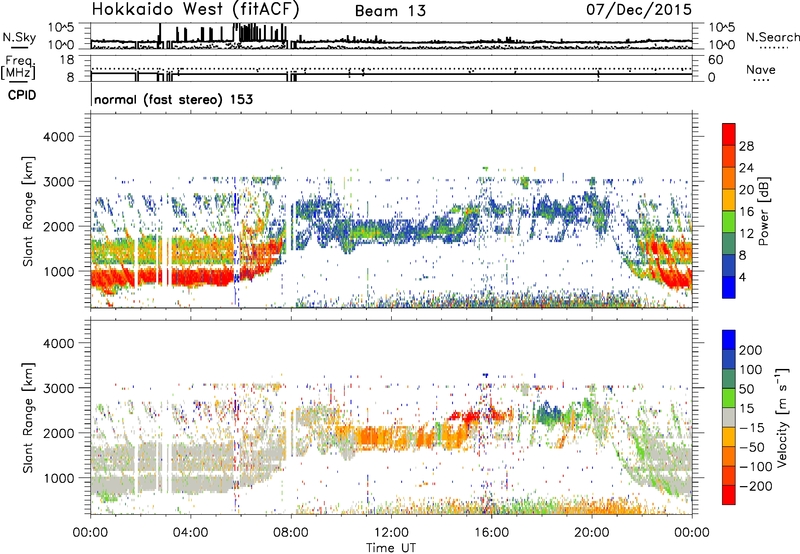800x554 pixels.
Task: Click the 'N.Sky' legend label
Action: click(19, 37)
